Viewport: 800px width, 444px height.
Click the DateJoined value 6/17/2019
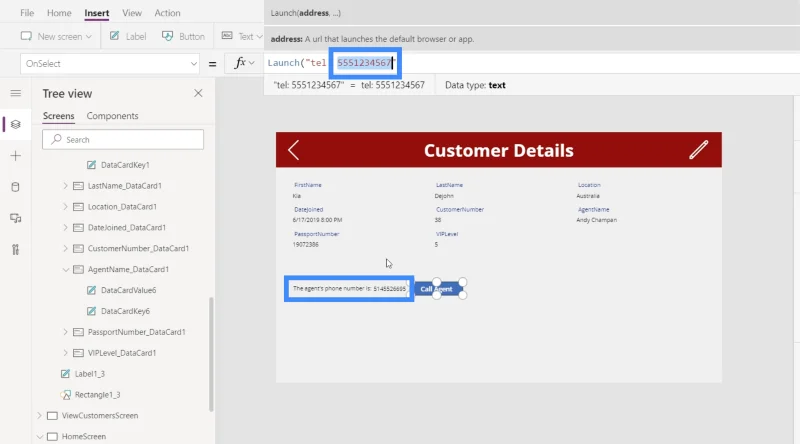point(317,220)
